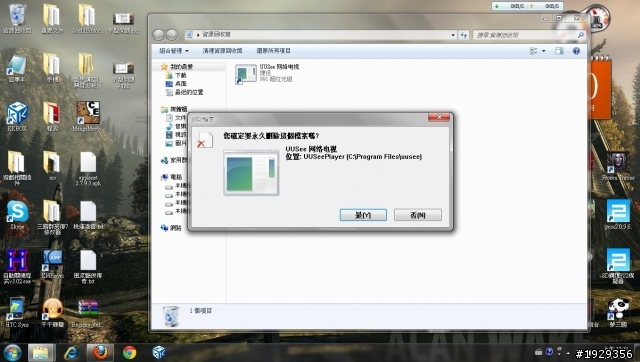The image size is (640, 362).
Task: Go back in the Recycle Bin window
Action: pos(158,35)
